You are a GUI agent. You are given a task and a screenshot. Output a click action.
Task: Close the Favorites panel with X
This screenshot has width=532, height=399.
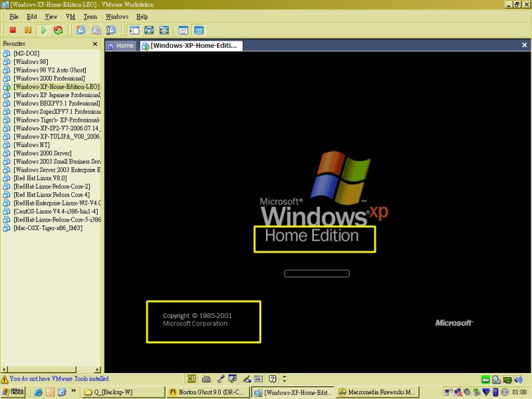point(95,44)
